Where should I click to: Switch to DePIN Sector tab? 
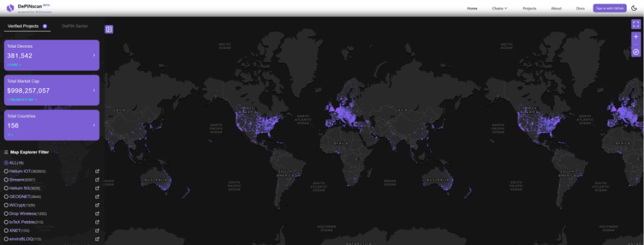click(75, 26)
